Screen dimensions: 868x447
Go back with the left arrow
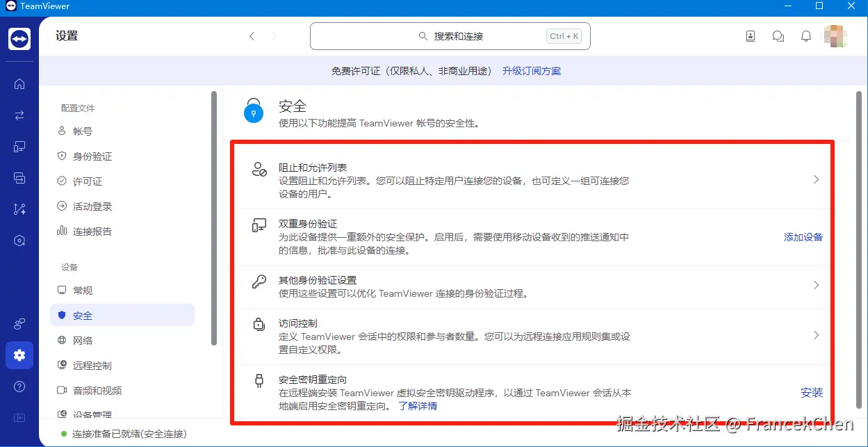tap(252, 36)
